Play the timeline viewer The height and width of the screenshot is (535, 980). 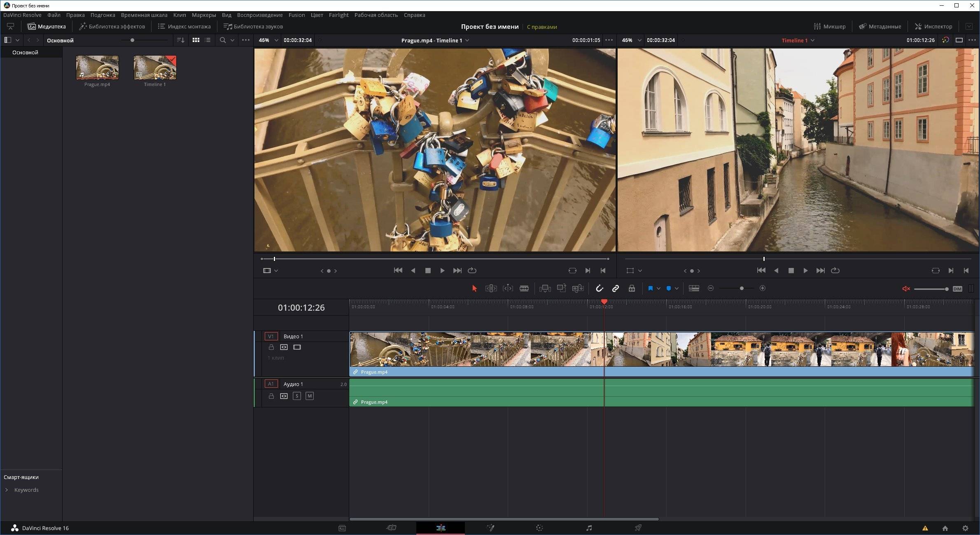805,271
